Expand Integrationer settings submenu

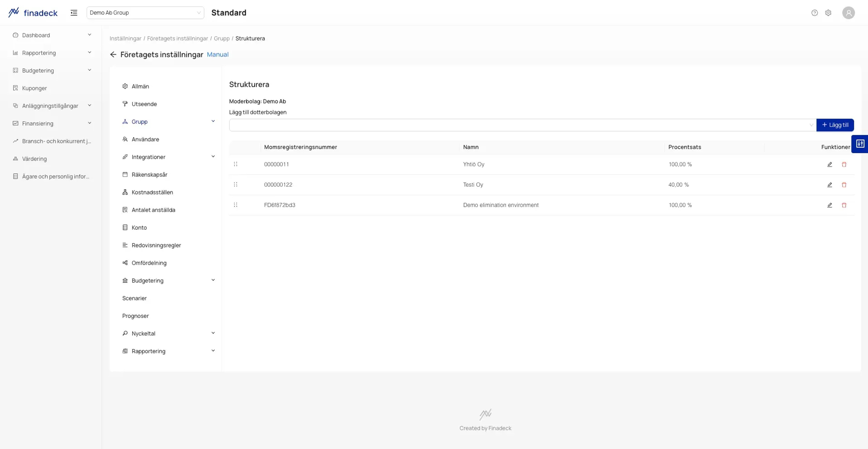[x=168, y=157]
